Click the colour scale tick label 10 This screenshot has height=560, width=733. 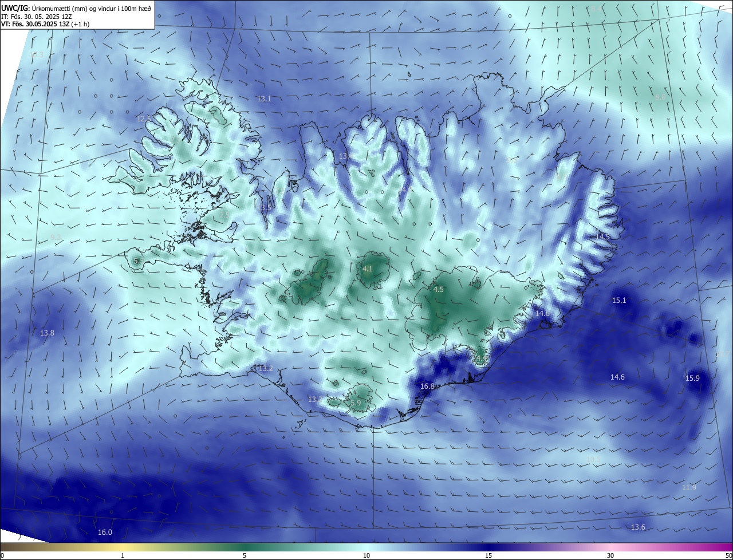(366, 555)
